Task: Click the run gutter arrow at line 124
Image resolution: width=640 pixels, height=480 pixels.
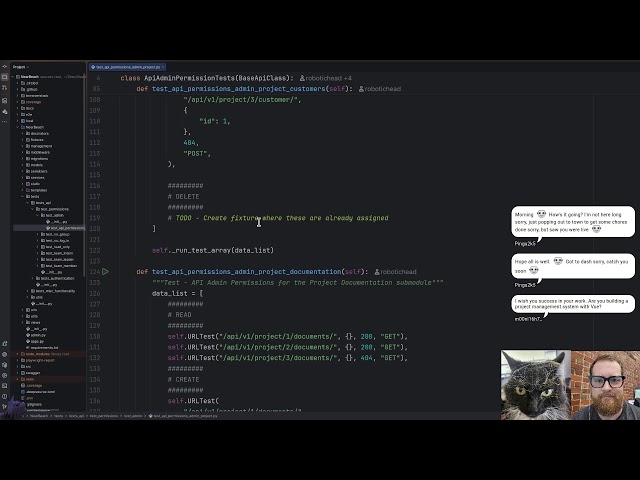Action: (105, 271)
